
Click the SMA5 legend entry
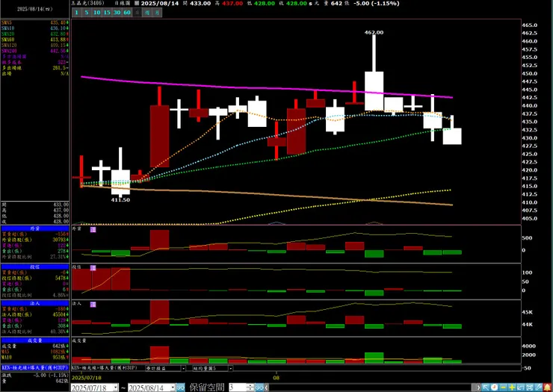point(35,22)
